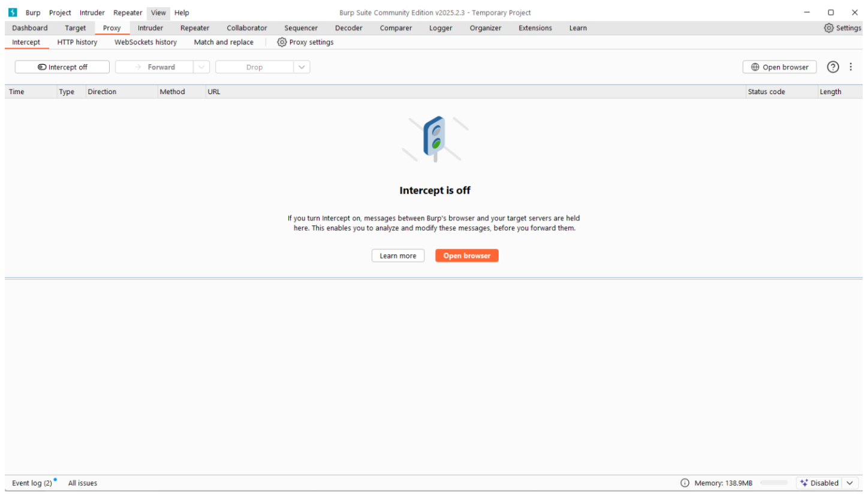Switch to the Comparer tab
Screen dimensions: 868x500
396,28
